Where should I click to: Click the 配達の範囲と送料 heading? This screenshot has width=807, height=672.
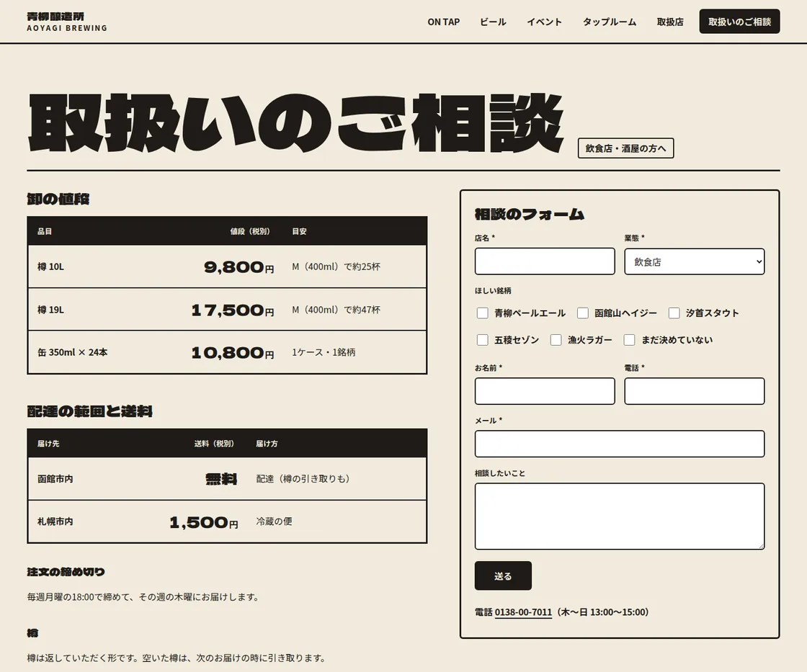(89, 411)
